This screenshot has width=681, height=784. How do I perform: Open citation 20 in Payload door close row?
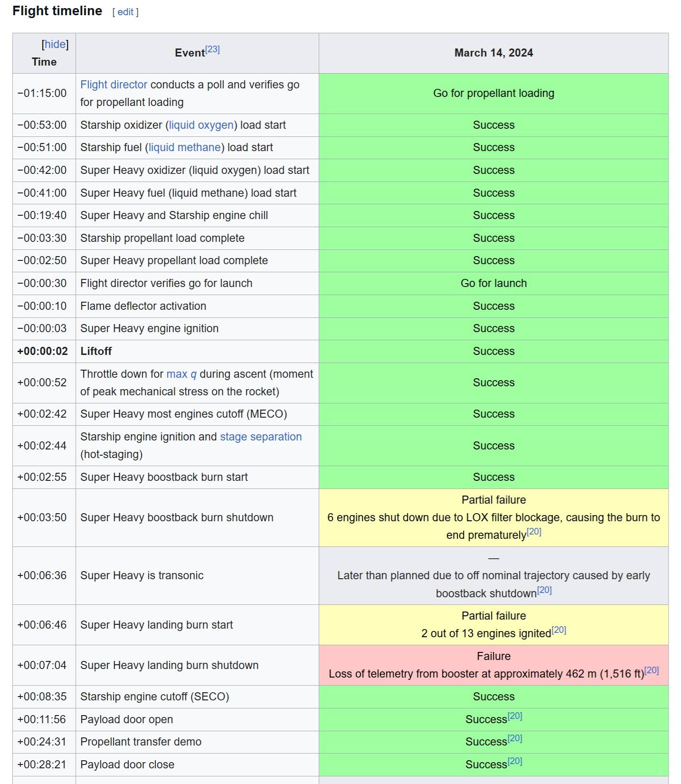coord(515,761)
